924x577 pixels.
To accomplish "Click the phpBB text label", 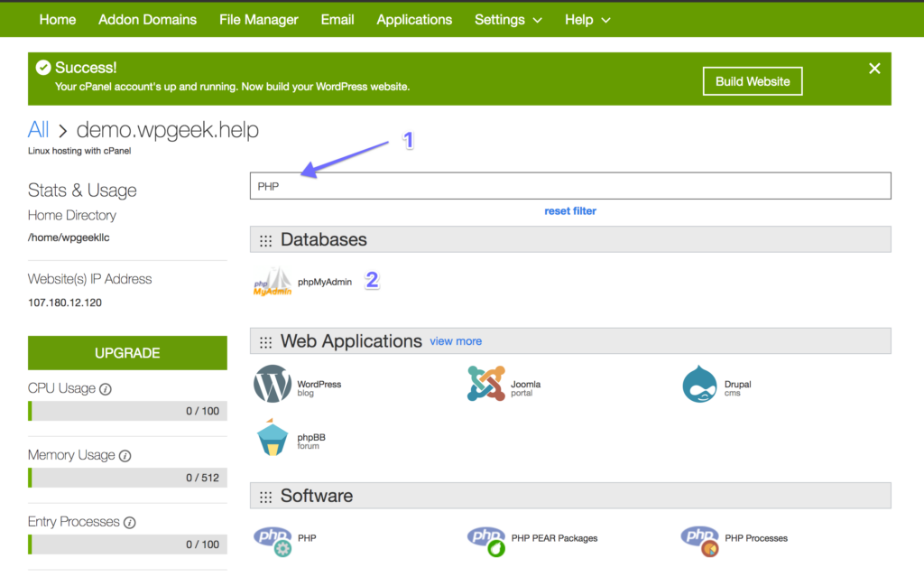I will 311,437.
